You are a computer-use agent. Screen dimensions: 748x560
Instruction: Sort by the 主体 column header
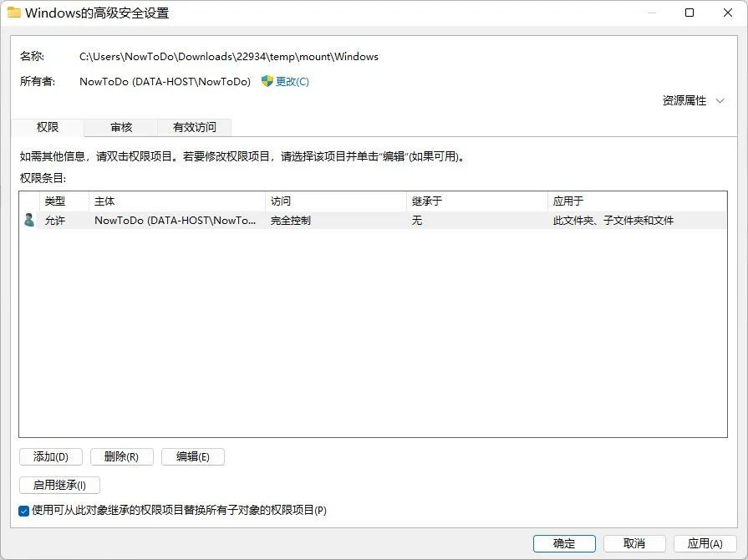point(177,201)
